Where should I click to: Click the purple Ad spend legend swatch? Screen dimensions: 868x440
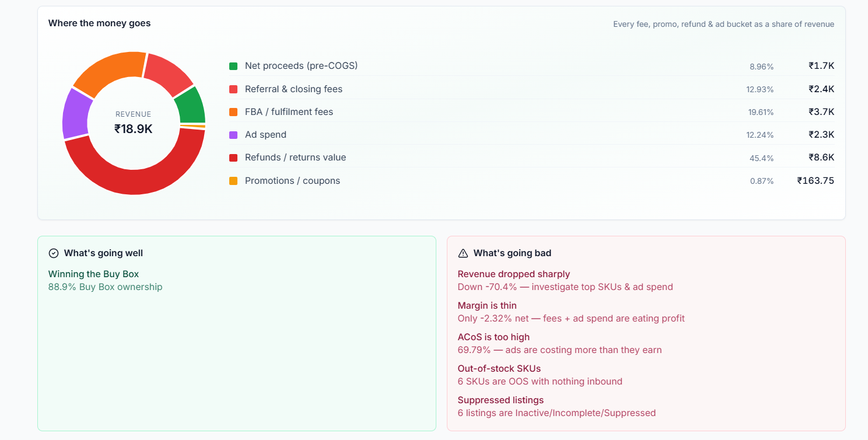233,135
